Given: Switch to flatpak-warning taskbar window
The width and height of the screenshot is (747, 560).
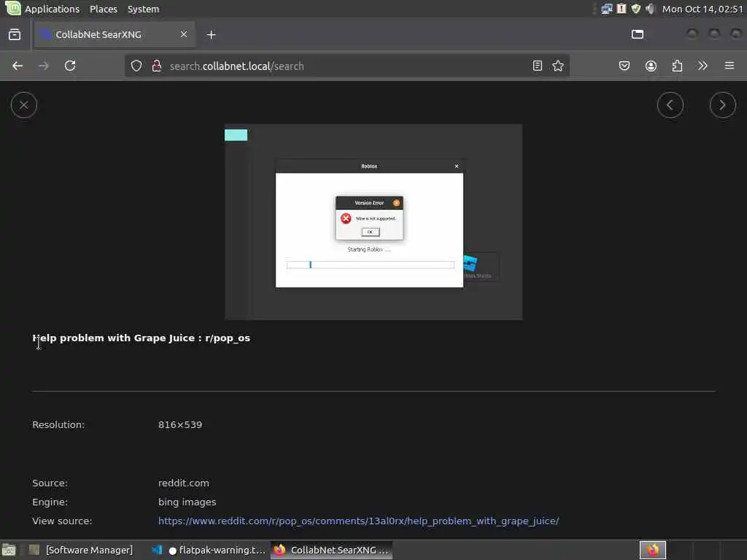Looking at the screenshot, I should pos(208,551).
